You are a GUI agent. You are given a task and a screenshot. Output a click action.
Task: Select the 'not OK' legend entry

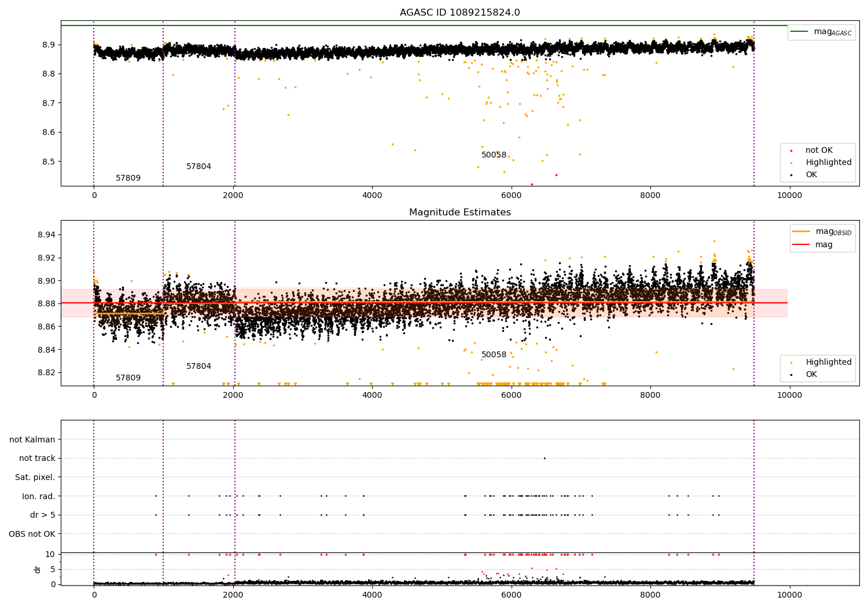[x=819, y=151]
